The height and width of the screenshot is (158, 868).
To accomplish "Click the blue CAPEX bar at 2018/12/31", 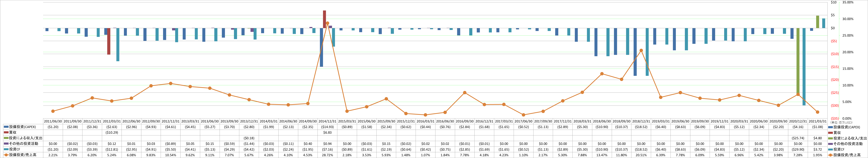I will (x=635, y=52).
